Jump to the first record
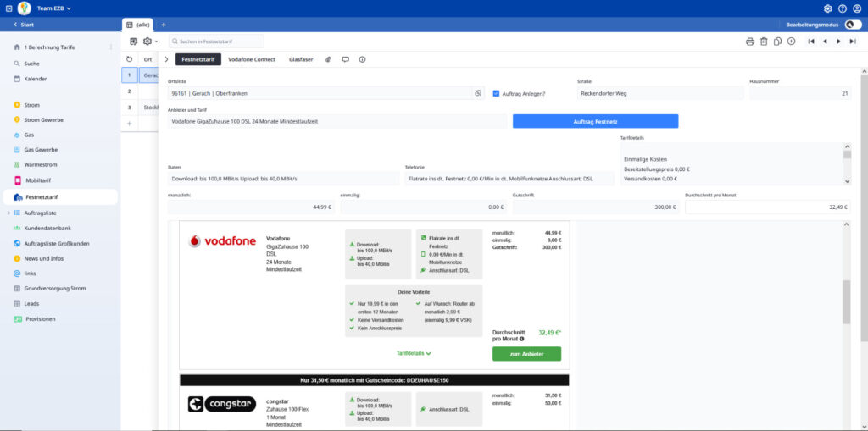Viewport: 868px width, 431px height. coord(811,41)
